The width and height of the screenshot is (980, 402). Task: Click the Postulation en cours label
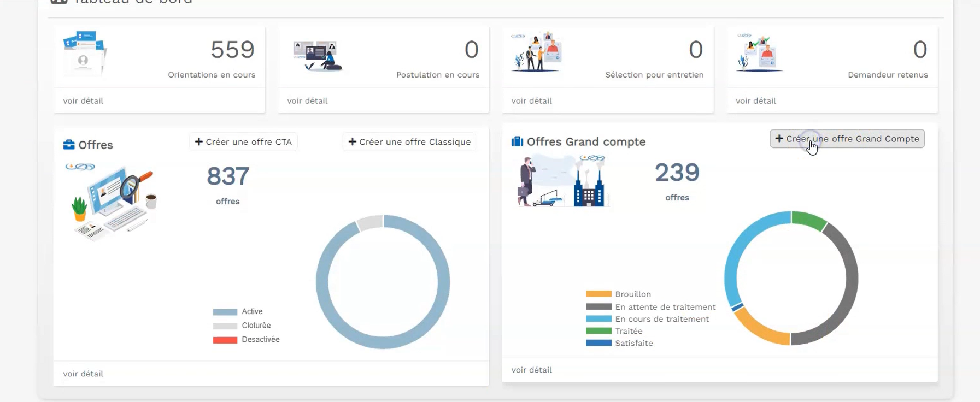[x=438, y=75]
